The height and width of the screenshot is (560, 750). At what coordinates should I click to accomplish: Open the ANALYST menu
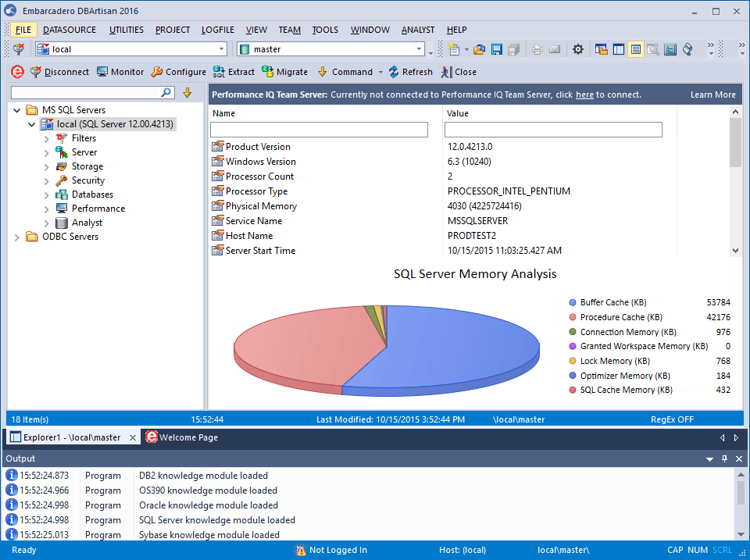417,30
